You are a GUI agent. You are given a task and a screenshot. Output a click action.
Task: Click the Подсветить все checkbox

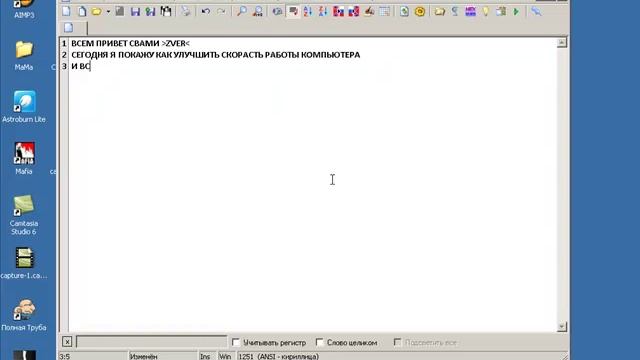[398, 342]
